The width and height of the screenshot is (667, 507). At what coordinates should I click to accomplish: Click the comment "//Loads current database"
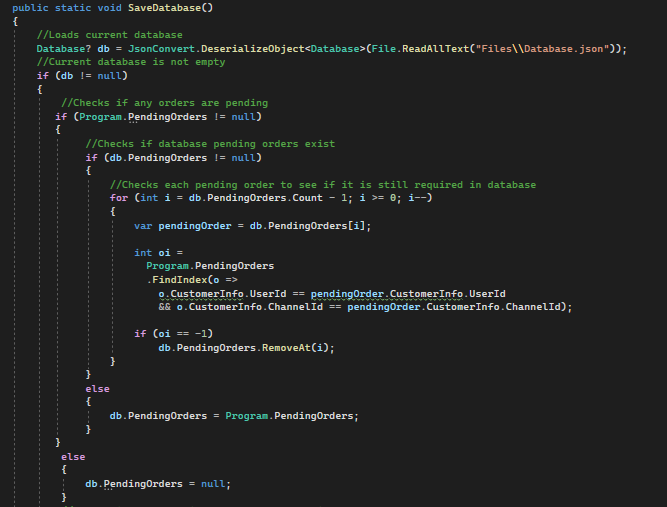109,35
